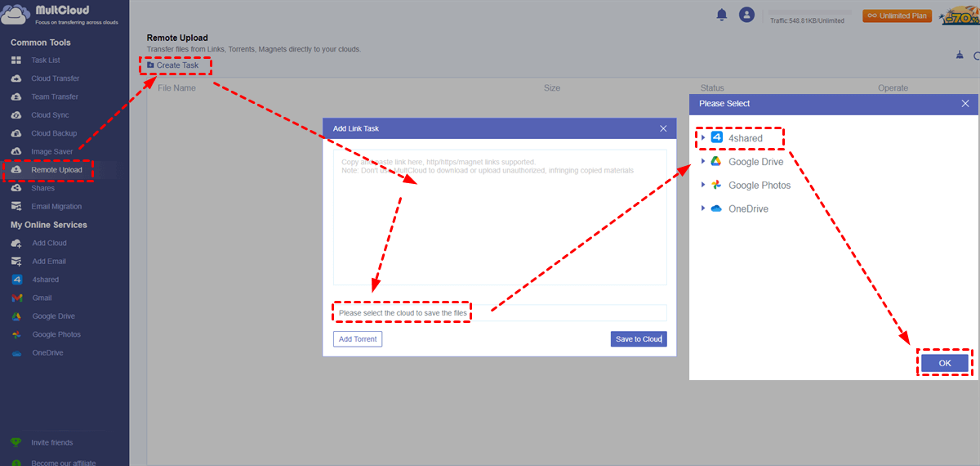Click the OneDrive sidebar icon
980x466 pixels.
[16, 352]
